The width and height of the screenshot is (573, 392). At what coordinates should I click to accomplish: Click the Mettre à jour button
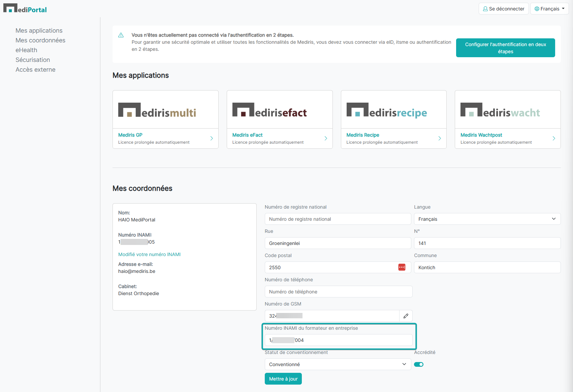point(283,379)
